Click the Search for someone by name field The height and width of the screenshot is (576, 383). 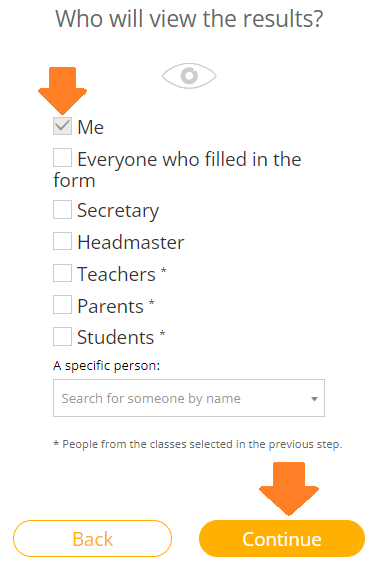189,398
